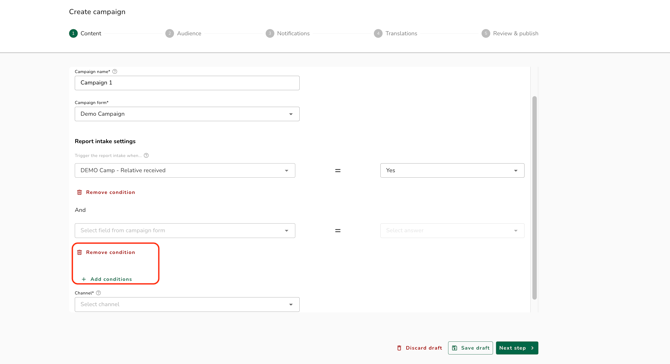670x364 pixels.
Task: Click the form's vertical scrollbar
Action: [x=534, y=197]
